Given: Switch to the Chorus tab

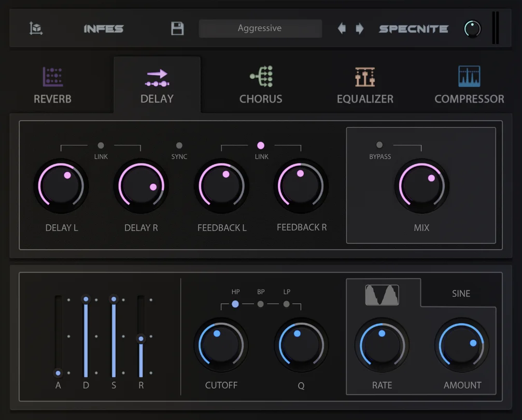Looking at the screenshot, I should (x=261, y=85).
